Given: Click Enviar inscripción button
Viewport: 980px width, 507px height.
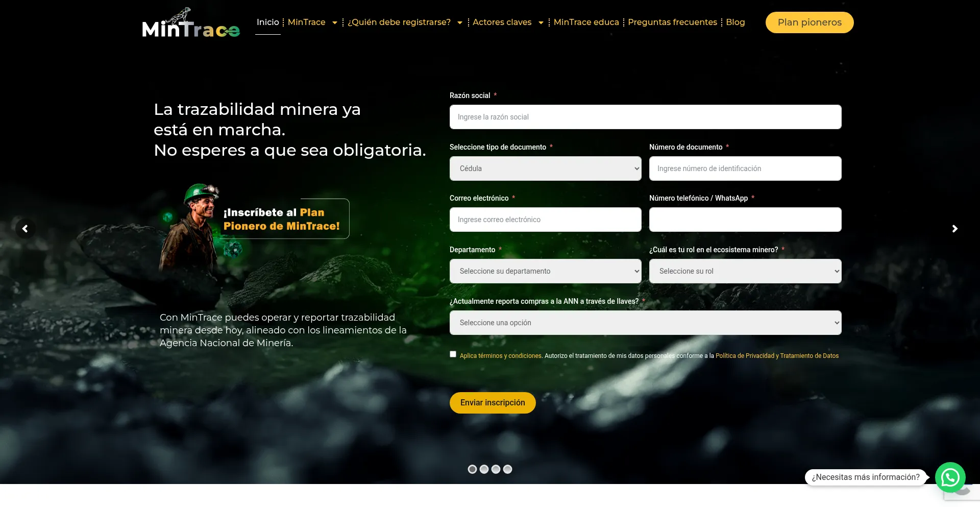Looking at the screenshot, I should coord(493,403).
